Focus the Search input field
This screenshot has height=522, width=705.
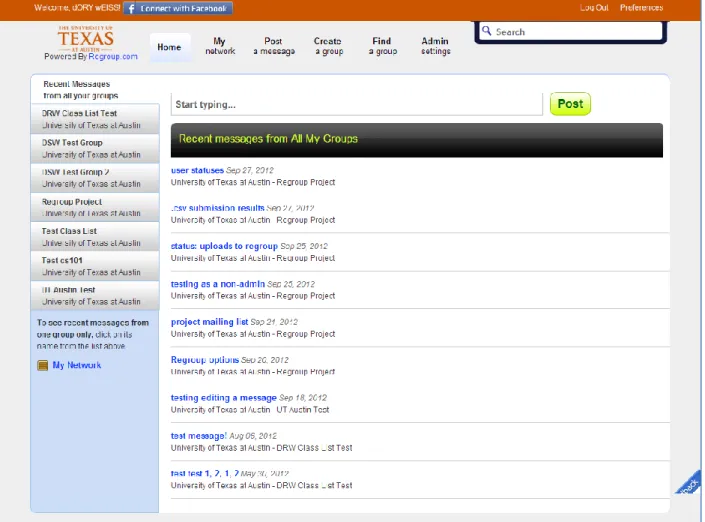tap(570, 32)
